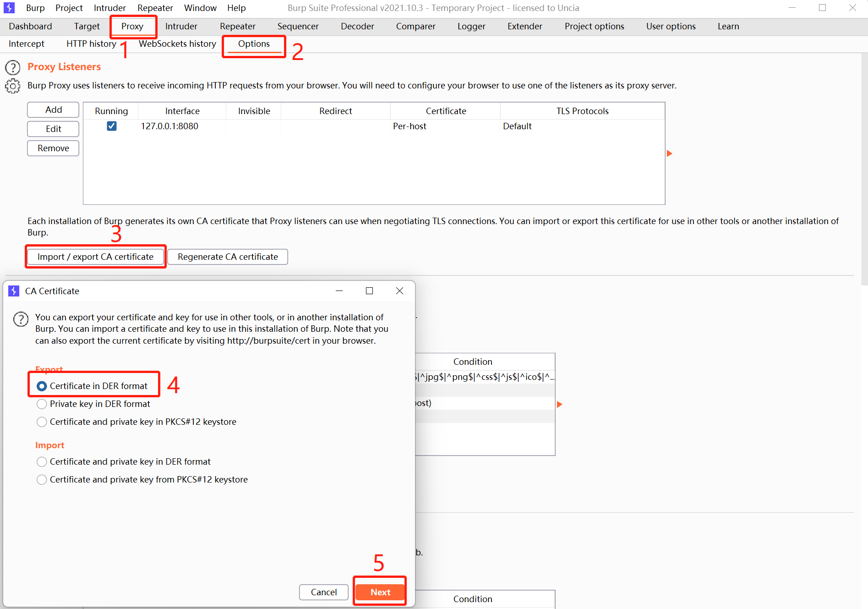868x609 pixels.
Task: Open the HTTP history sub-tab
Action: [x=91, y=44]
